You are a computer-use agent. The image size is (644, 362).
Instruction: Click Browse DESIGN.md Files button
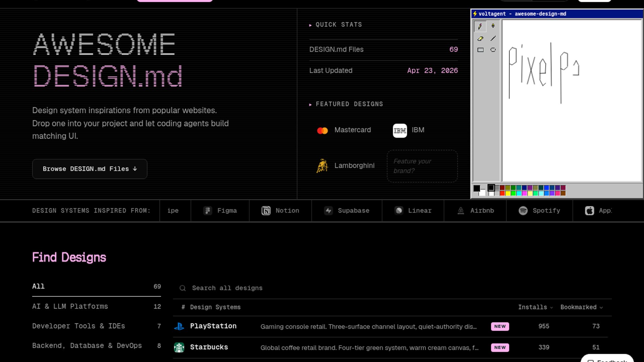pos(90,169)
